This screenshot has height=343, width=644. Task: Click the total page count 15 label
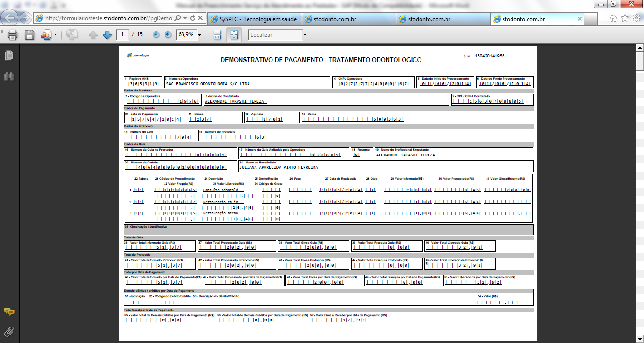140,34
